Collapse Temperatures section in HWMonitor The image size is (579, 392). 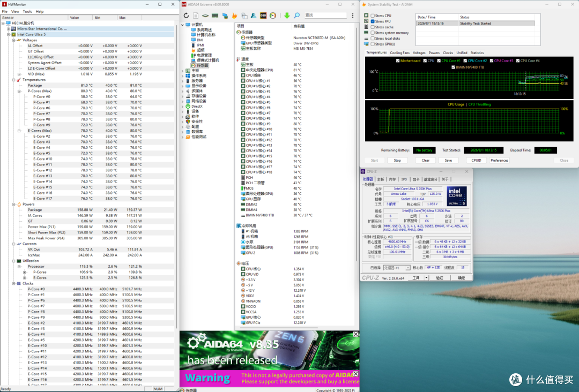(13, 80)
